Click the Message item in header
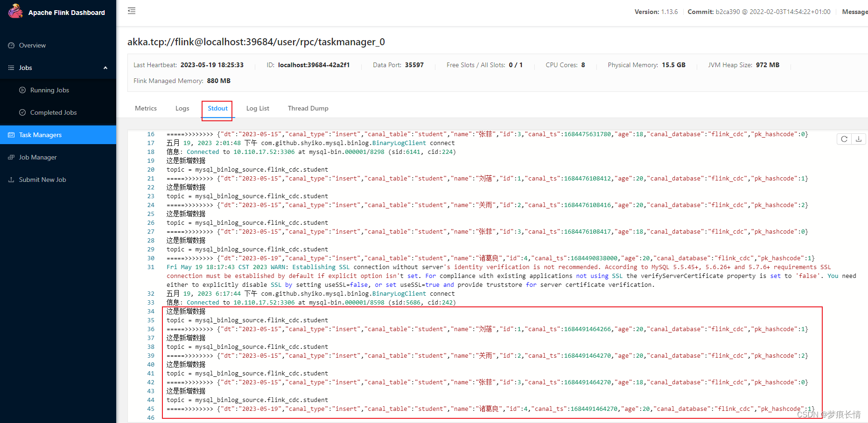Viewport: 868px width, 423px height. (855, 12)
